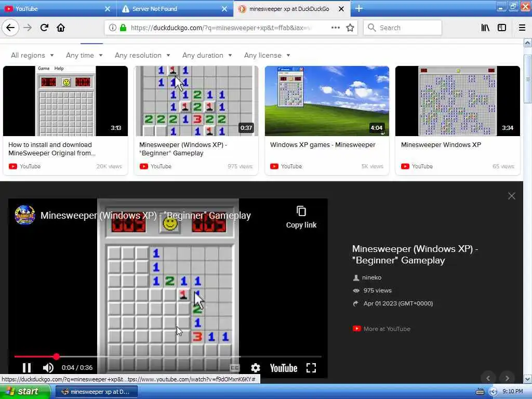The image size is (532, 399).
Task: Go to the next video result arrow
Action: (x=507, y=378)
